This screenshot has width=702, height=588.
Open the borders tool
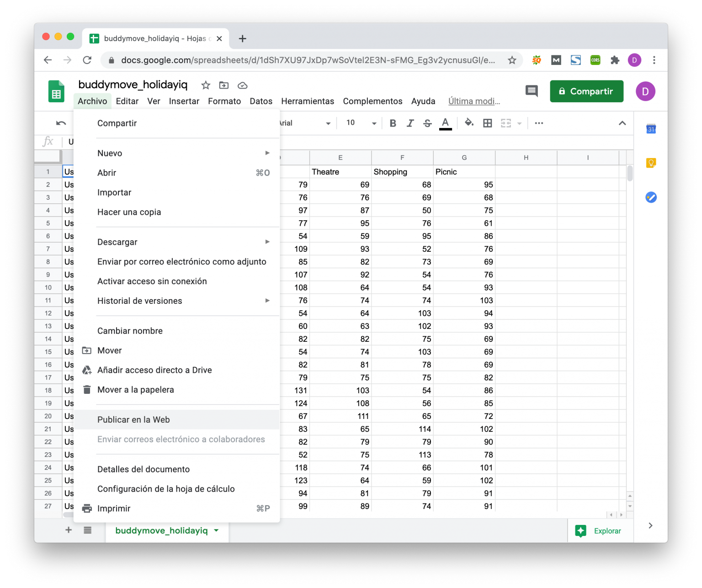coord(487,123)
